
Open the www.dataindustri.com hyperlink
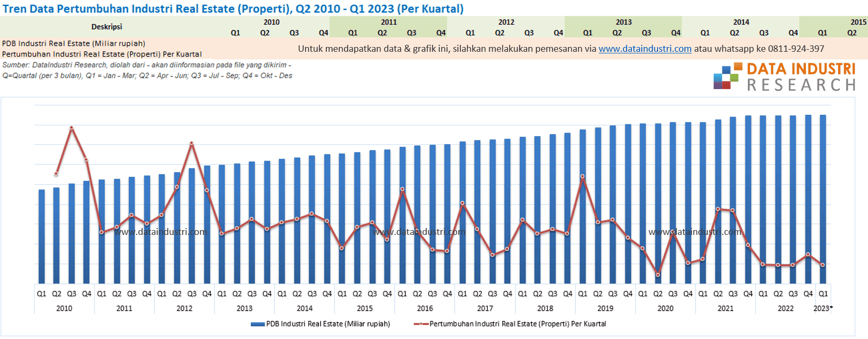pos(645,49)
